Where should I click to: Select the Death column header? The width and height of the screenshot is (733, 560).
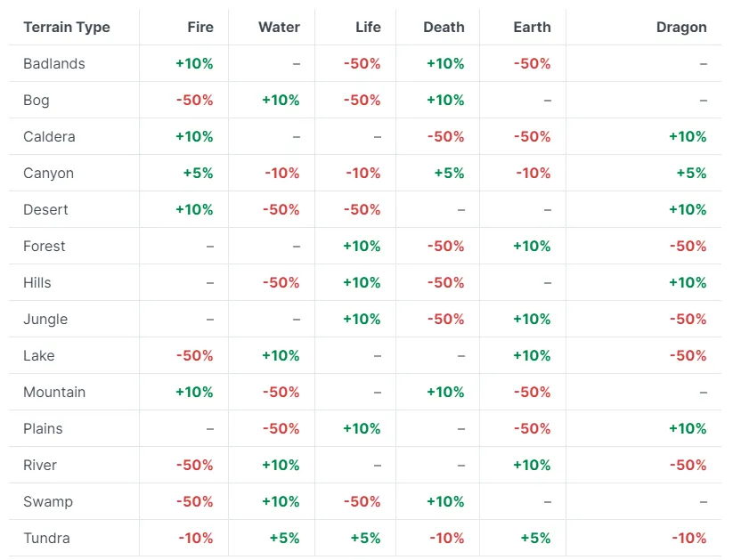[x=444, y=27]
